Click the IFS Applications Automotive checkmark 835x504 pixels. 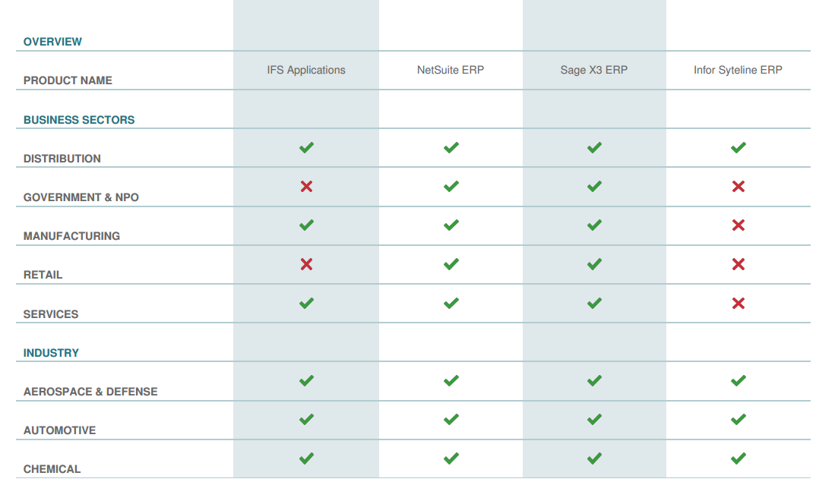coord(306,419)
